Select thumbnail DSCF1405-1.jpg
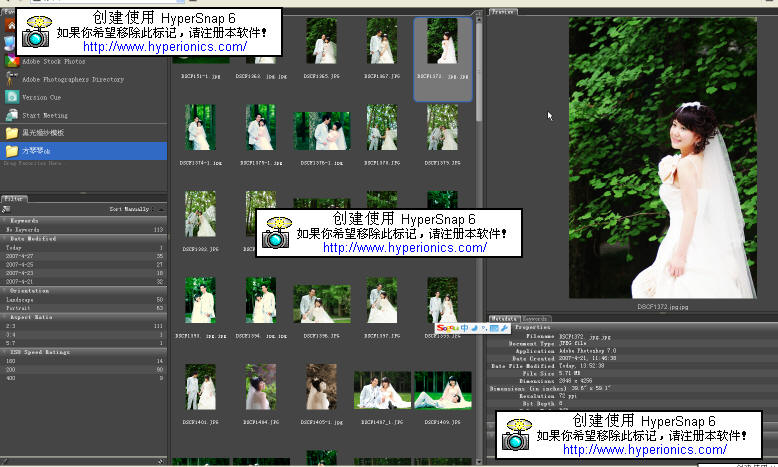Image resolution: width=778 pixels, height=467 pixels. point(322,387)
